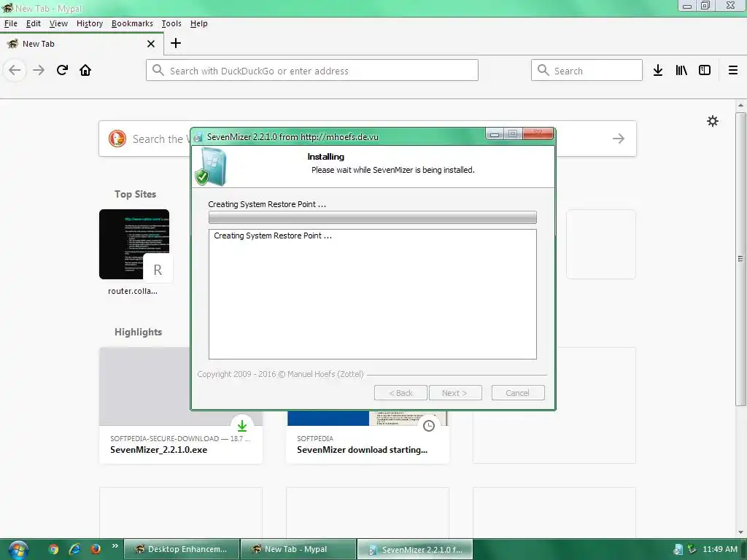Focus the DuckDuckGo search the web box
This screenshot has width=747, height=560.
(x=368, y=139)
